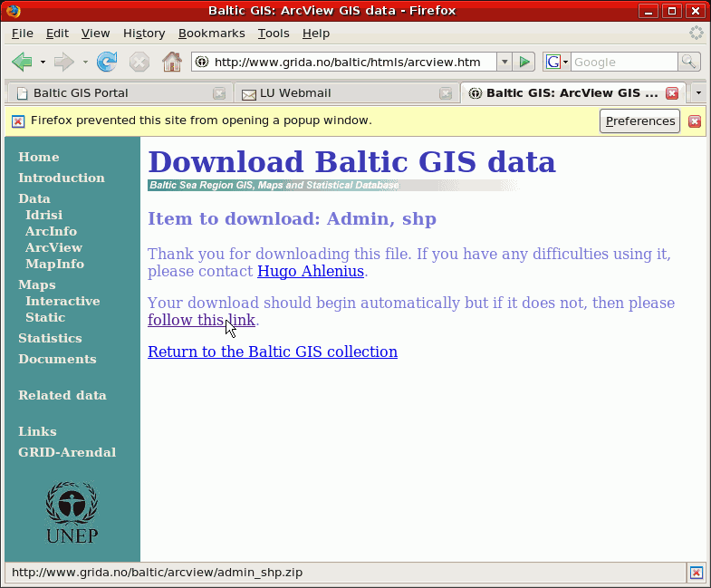Open the ArcView data link
Screen dimensions: 711x588
pos(54,247)
